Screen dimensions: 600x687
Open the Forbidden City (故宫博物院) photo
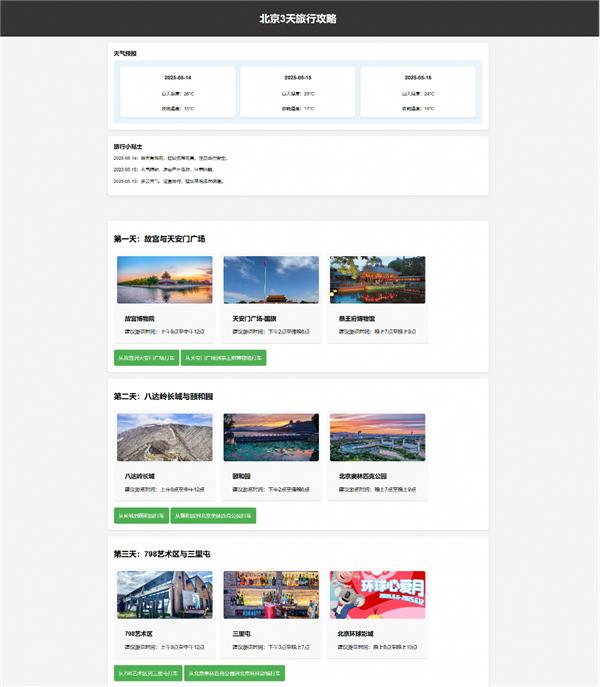pyautogui.click(x=165, y=280)
